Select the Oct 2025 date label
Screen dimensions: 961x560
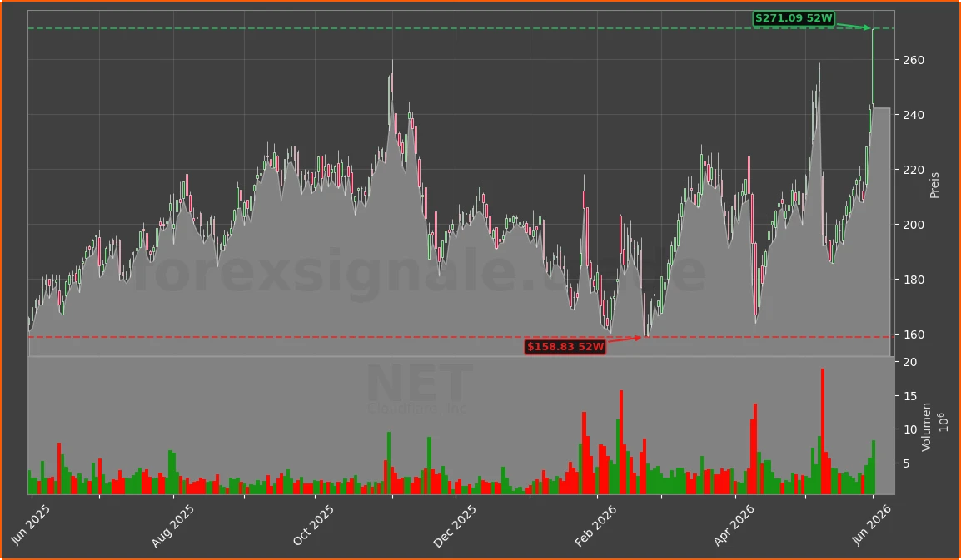[313, 525]
